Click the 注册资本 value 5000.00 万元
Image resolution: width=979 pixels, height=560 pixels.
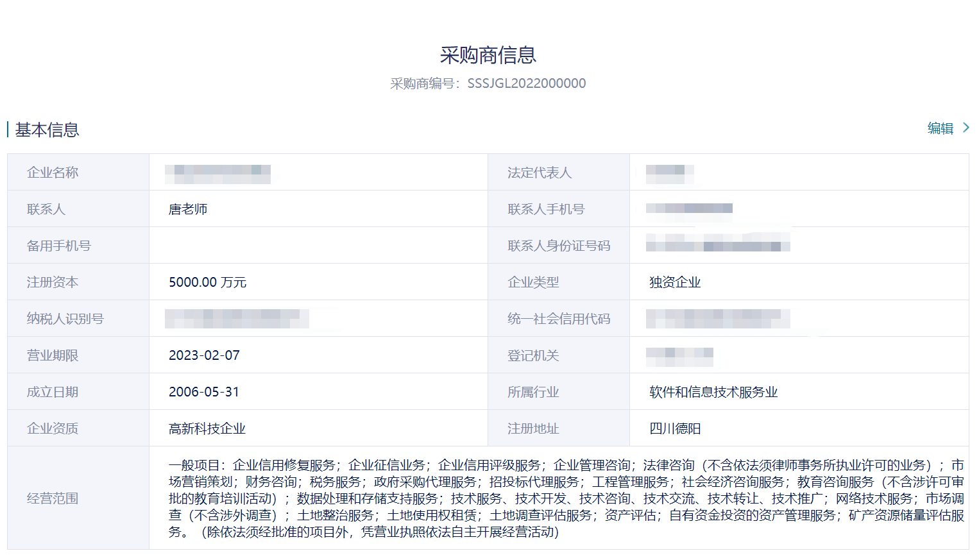click(207, 282)
